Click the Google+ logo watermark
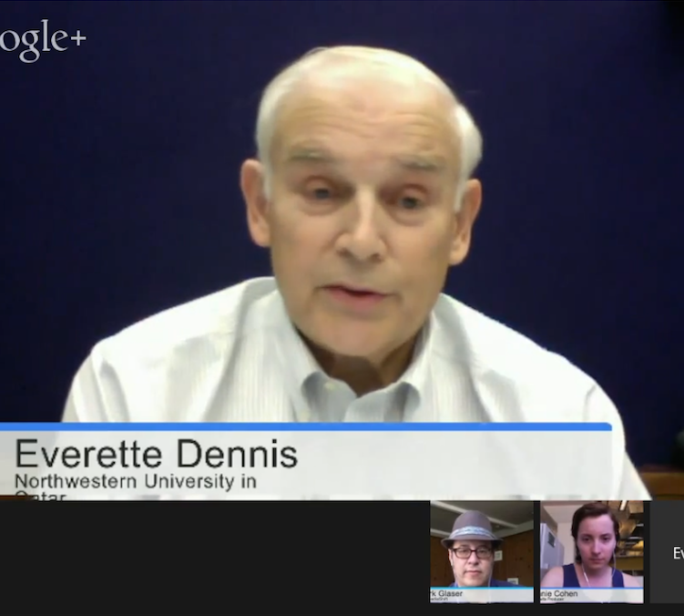The width and height of the screenshot is (684, 616). coord(42,41)
